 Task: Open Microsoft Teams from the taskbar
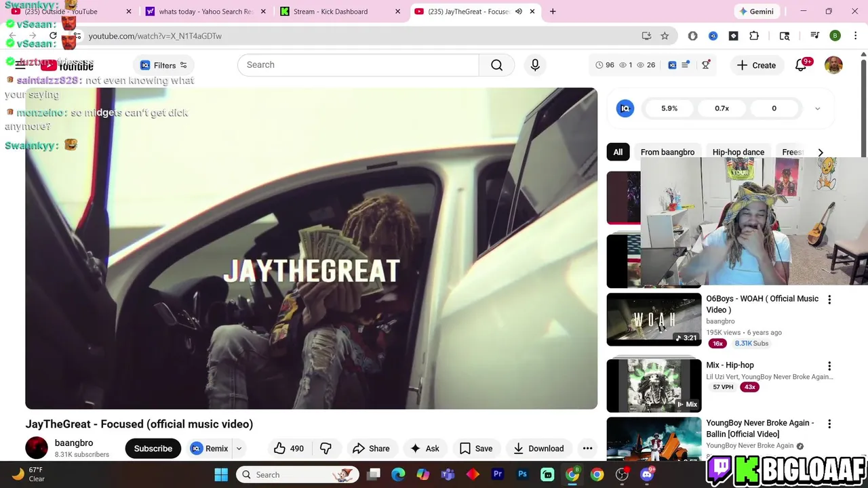point(448,474)
